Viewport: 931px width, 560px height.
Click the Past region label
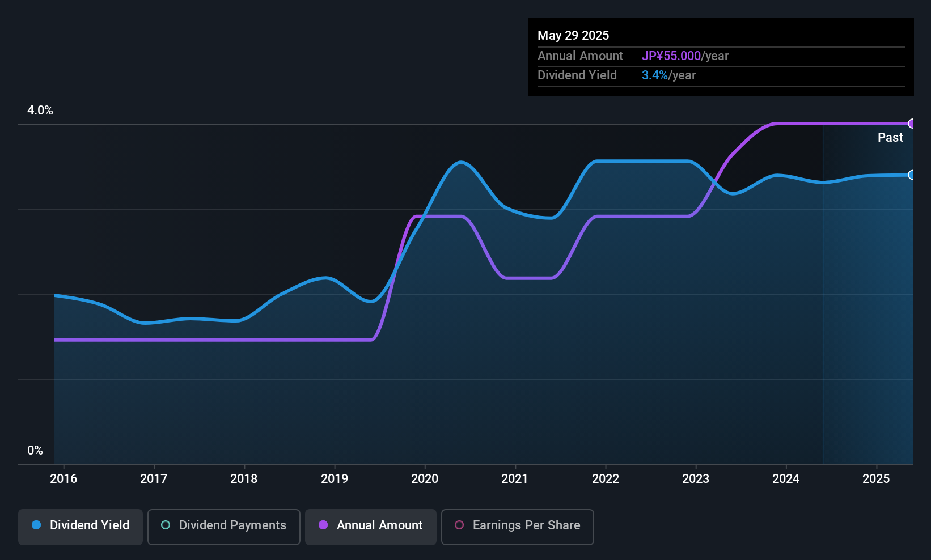coord(890,138)
